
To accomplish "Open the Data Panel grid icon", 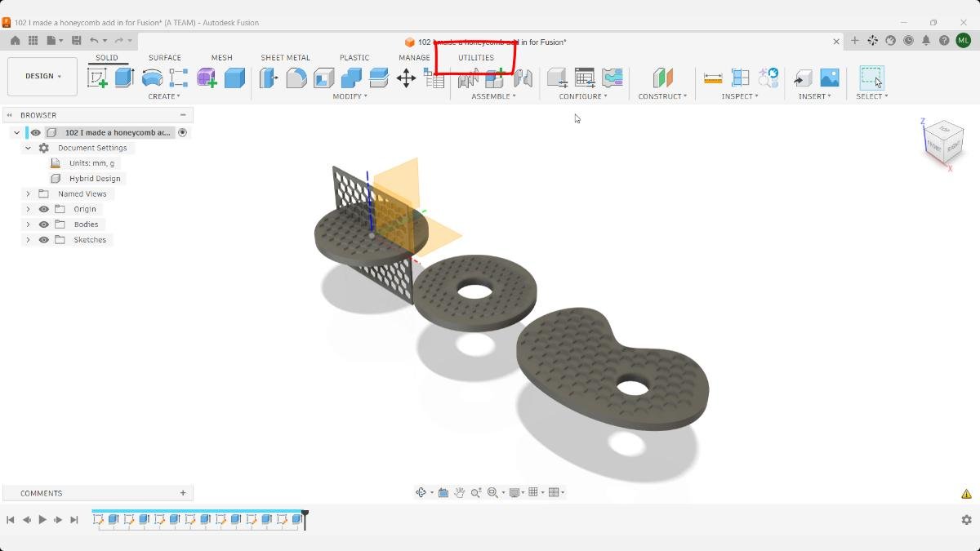I will coord(33,40).
